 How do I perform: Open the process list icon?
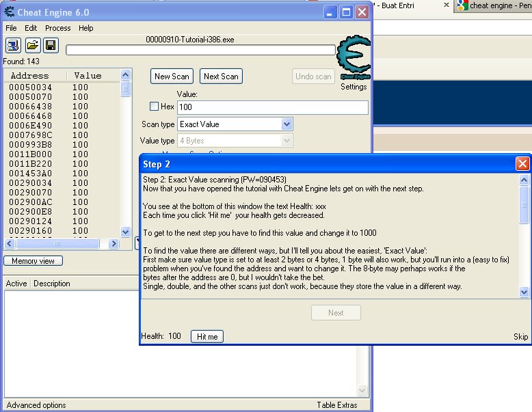pyautogui.click(x=13, y=45)
